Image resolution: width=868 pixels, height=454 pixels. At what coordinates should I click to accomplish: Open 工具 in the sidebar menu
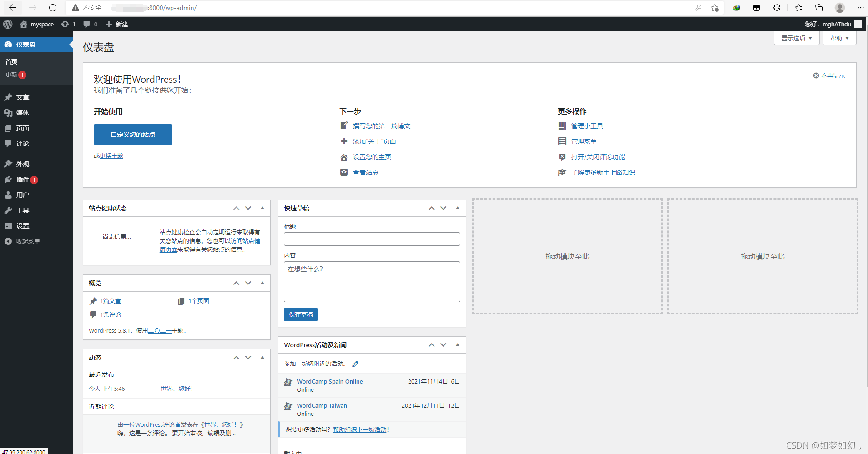pyautogui.click(x=36, y=210)
